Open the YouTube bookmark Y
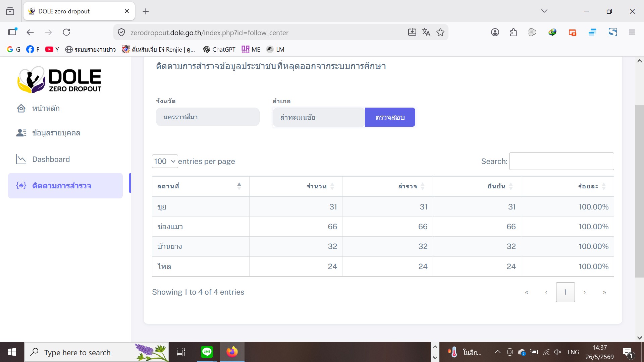This screenshot has height=362, width=644. 52,49
